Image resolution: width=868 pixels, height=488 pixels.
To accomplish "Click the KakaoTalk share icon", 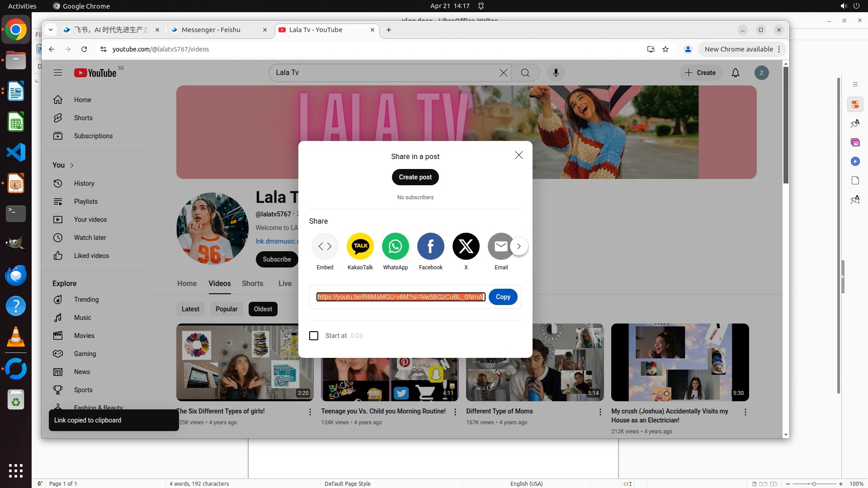I will [x=360, y=246].
